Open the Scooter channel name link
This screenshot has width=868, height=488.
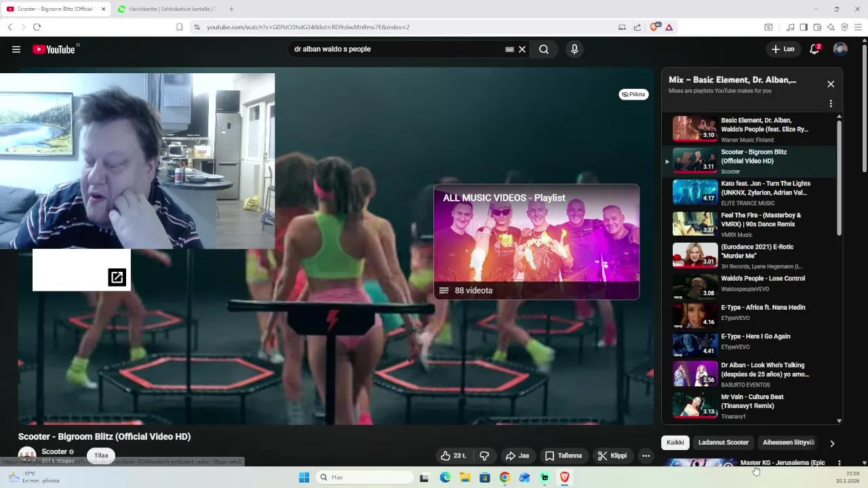click(54, 452)
